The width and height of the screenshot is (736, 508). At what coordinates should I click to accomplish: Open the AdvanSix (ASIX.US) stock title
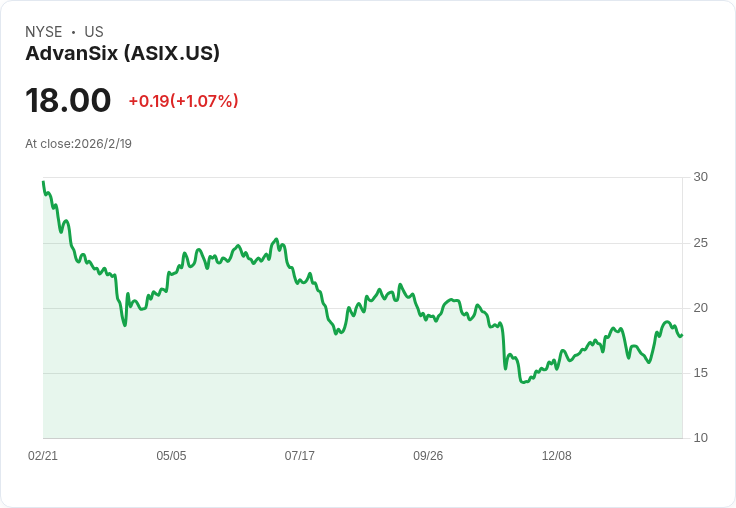point(122,53)
